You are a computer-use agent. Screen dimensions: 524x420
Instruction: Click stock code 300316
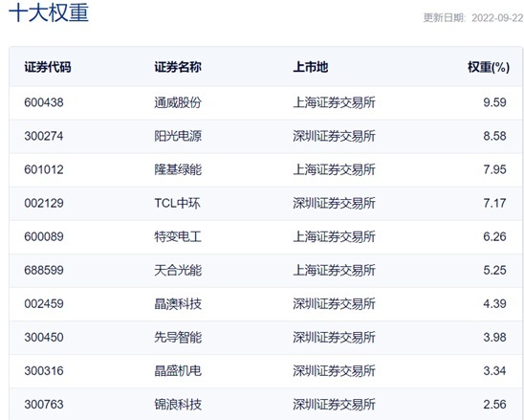pyautogui.click(x=44, y=371)
